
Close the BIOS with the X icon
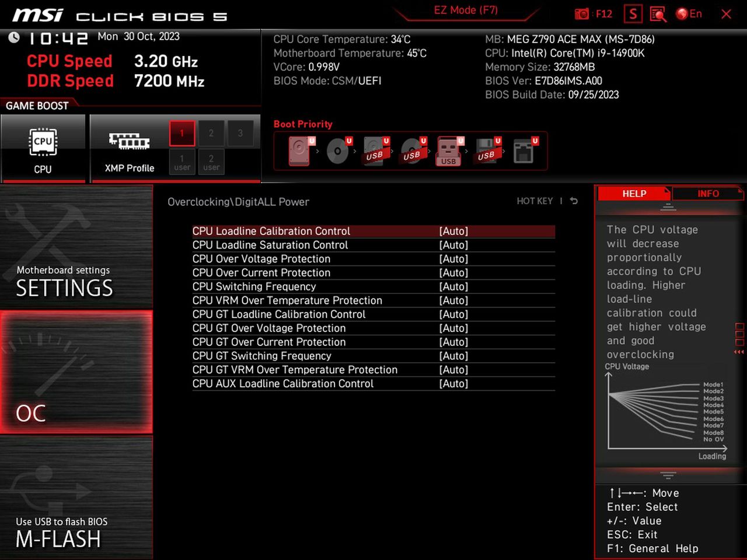tap(726, 14)
